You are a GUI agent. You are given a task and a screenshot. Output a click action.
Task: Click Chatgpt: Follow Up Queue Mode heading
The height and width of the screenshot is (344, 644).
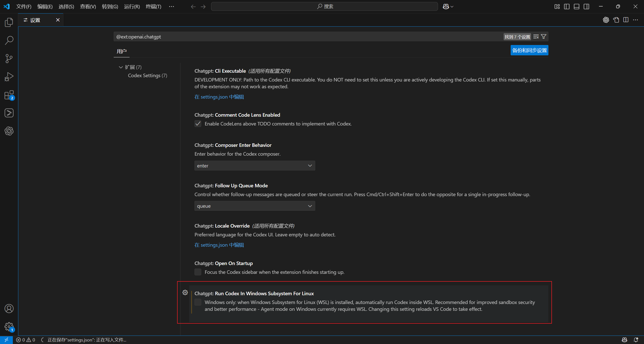pyautogui.click(x=231, y=185)
